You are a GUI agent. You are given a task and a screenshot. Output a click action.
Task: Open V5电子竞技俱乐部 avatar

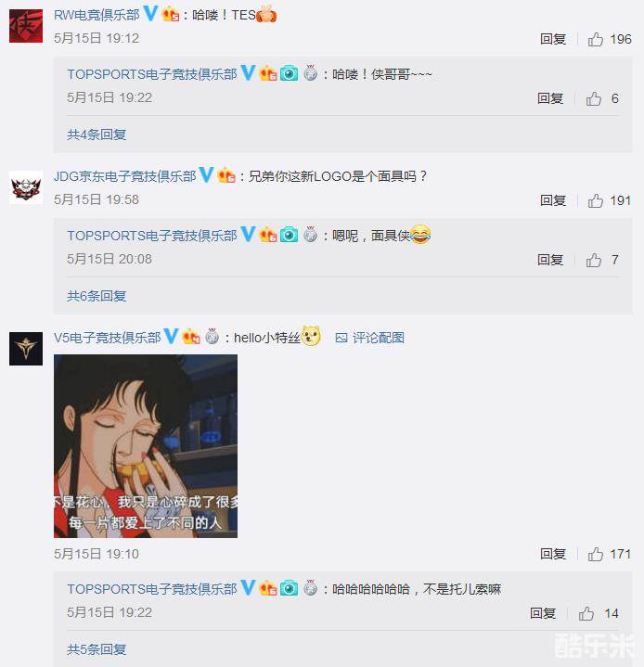[x=26, y=349]
